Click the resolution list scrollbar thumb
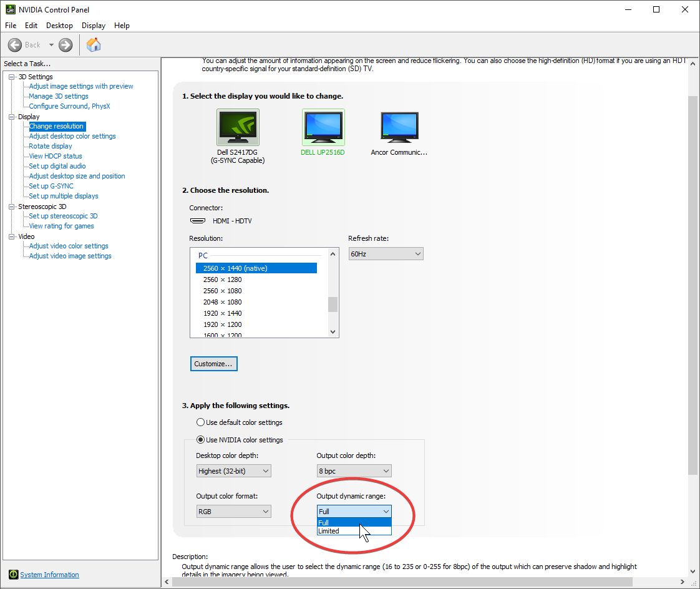 [x=333, y=304]
